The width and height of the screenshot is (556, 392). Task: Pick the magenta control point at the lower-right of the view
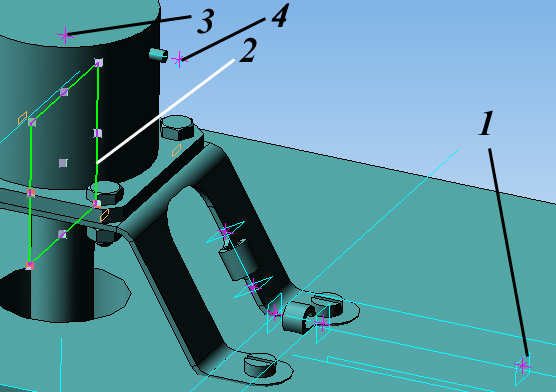click(522, 365)
